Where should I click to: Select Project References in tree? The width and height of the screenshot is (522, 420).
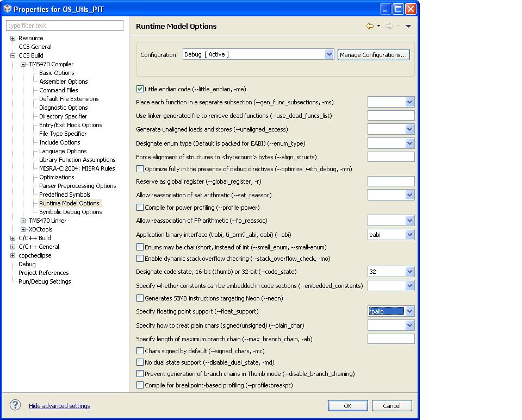pyautogui.click(x=43, y=273)
